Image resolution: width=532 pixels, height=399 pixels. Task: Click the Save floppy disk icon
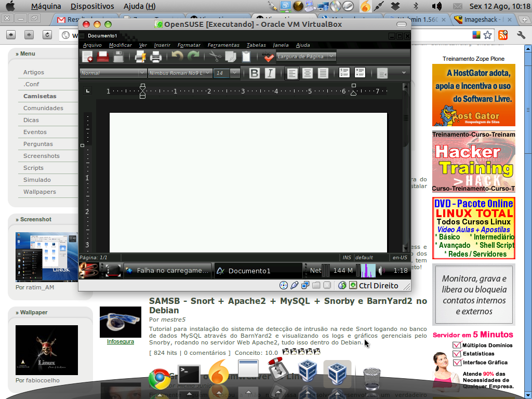pos(118,57)
